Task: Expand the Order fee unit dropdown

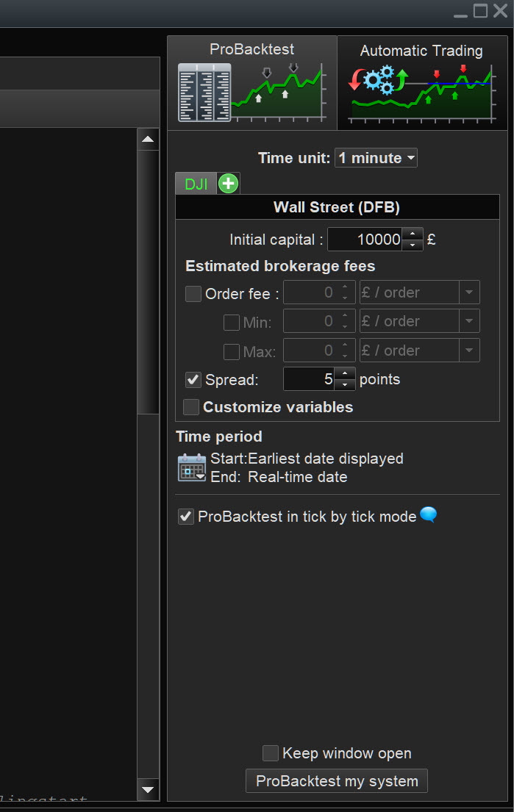Action: (469, 292)
